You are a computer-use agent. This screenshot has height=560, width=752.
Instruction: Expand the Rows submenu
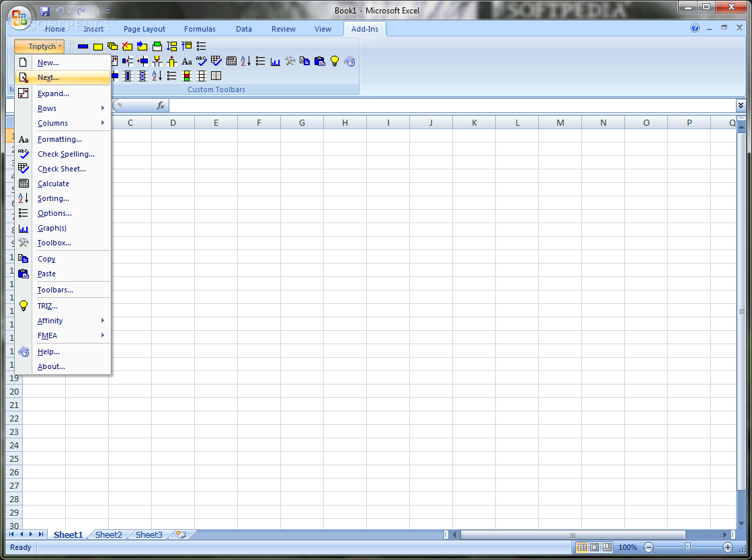point(62,108)
